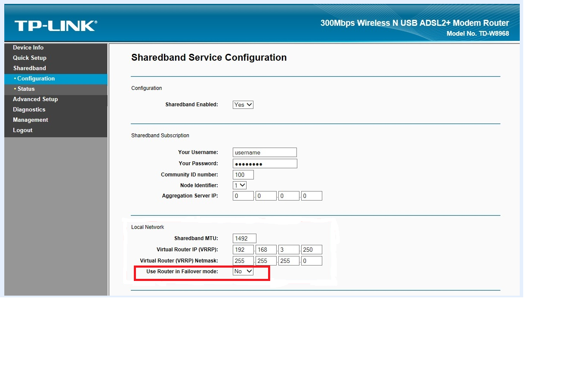The height and width of the screenshot is (392, 580).
Task: Go to Diagnostics page
Action: 29,110
